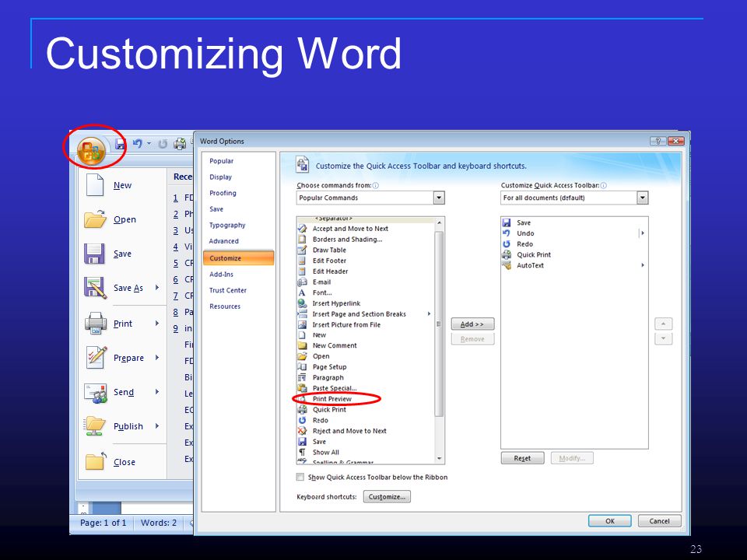Click the Add >> button

point(472,324)
